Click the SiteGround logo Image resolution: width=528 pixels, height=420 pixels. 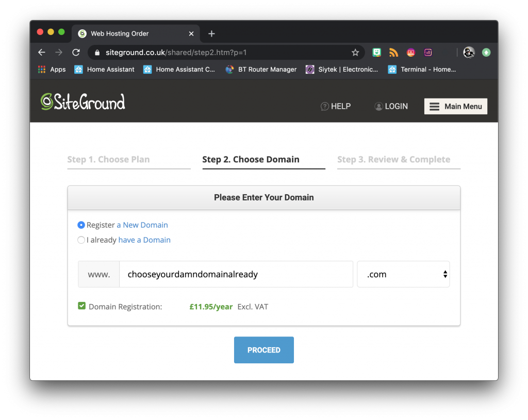point(83,102)
